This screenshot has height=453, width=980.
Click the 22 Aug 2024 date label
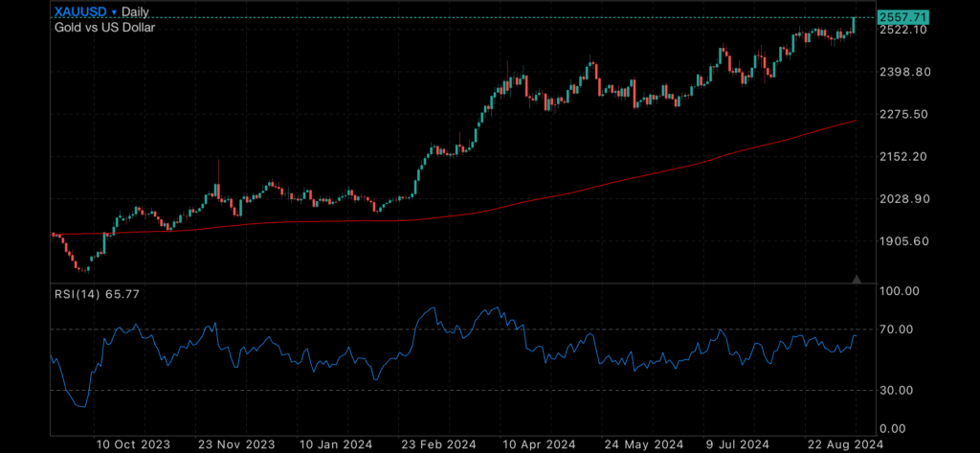point(846,444)
